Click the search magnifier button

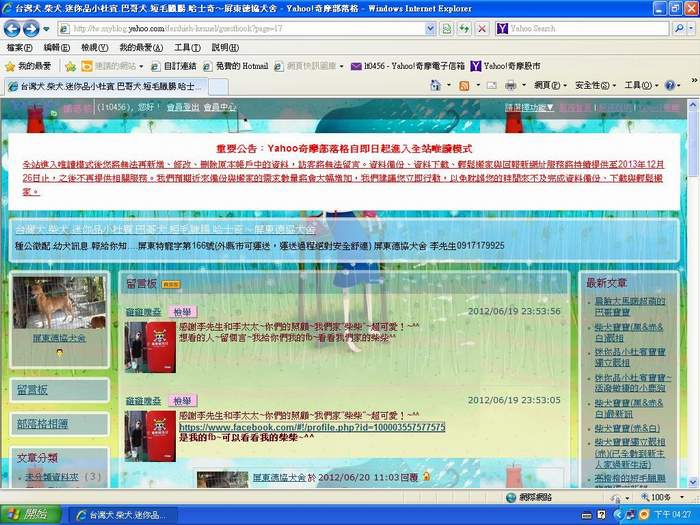coord(679,29)
